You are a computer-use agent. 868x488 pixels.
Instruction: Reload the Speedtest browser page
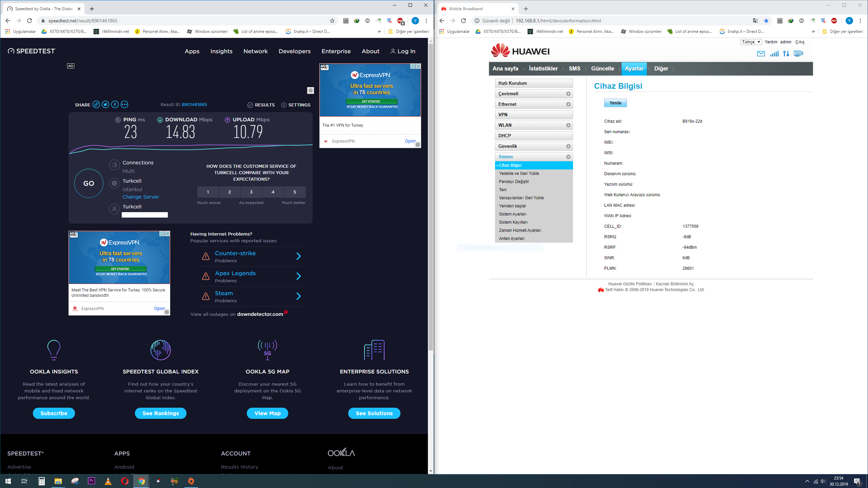click(x=29, y=21)
